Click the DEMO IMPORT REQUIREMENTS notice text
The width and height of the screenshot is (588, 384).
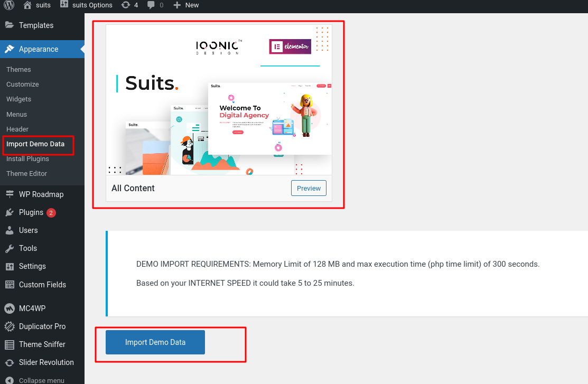[x=338, y=264]
